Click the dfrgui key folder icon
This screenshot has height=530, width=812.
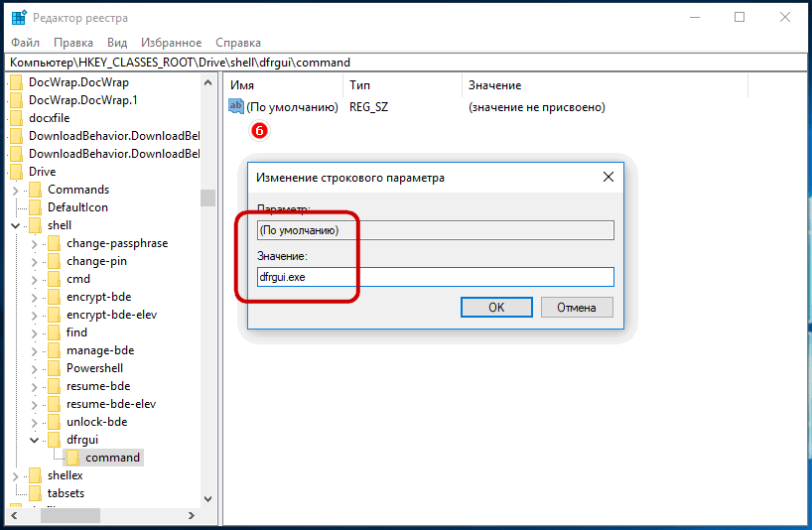pos(54,440)
